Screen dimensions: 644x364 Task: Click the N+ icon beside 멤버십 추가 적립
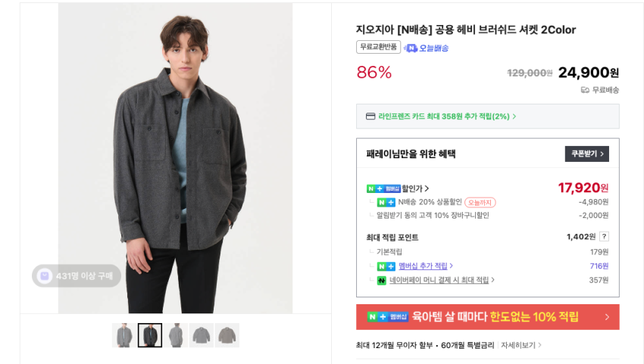(x=386, y=266)
